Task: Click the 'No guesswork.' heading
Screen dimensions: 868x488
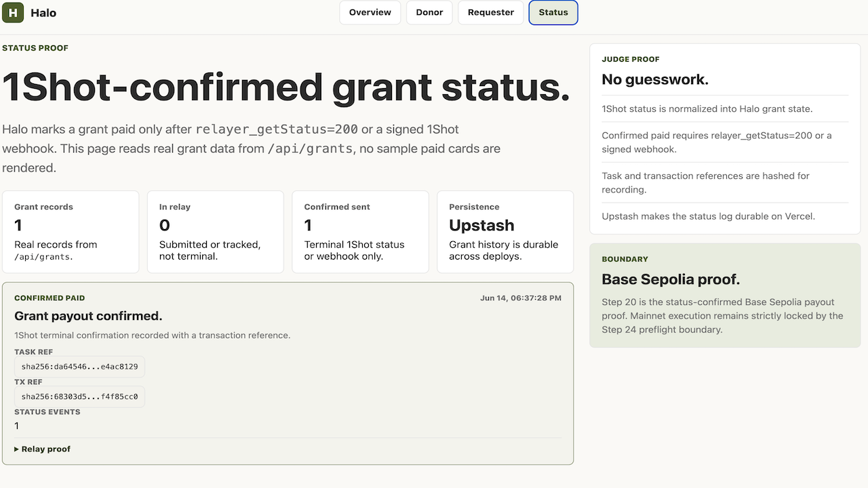Action: point(655,79)
